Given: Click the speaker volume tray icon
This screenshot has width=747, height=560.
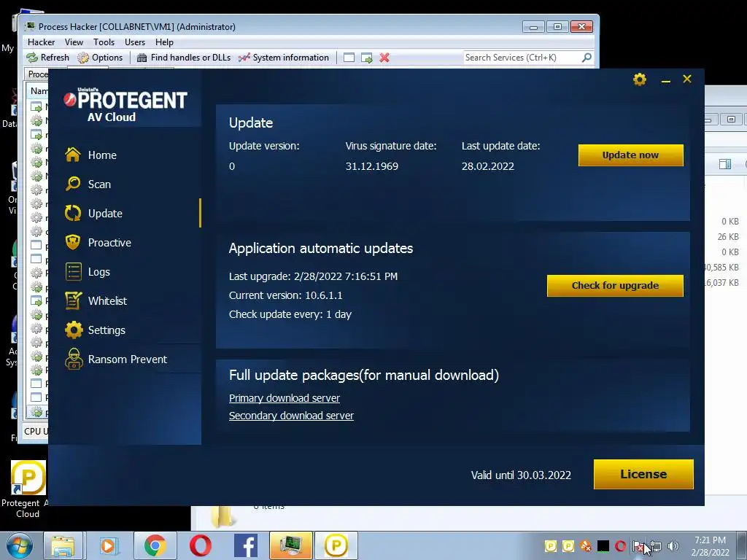Looking at the screenshot, I should (x=673, y=546).
